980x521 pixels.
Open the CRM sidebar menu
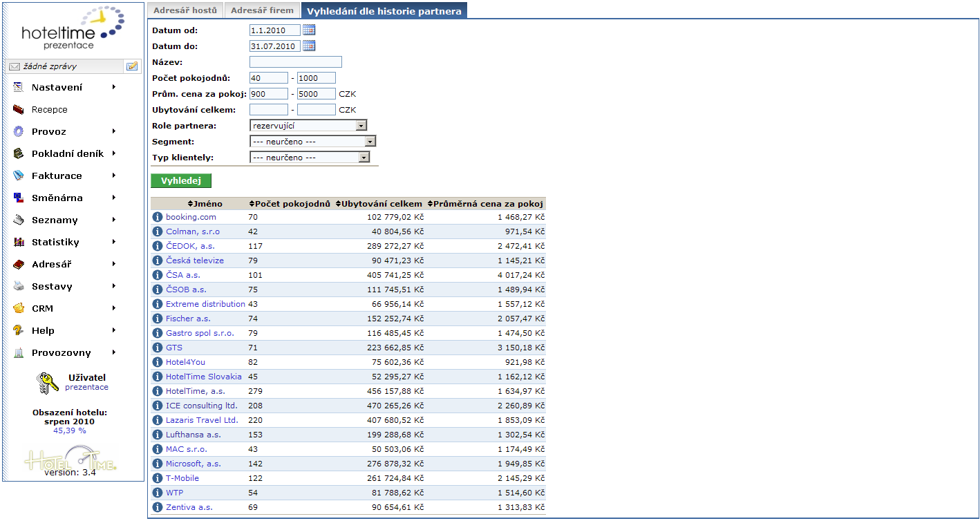(64, 308)
